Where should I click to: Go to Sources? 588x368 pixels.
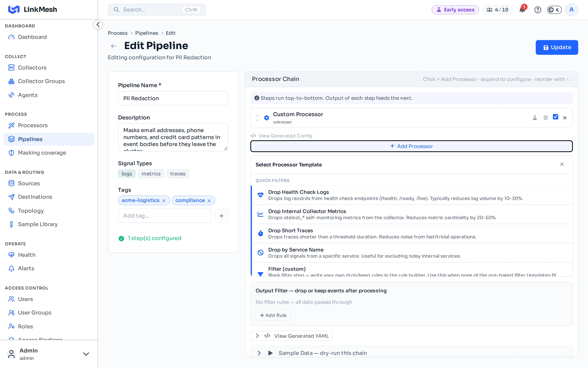(x=49, y=183)
